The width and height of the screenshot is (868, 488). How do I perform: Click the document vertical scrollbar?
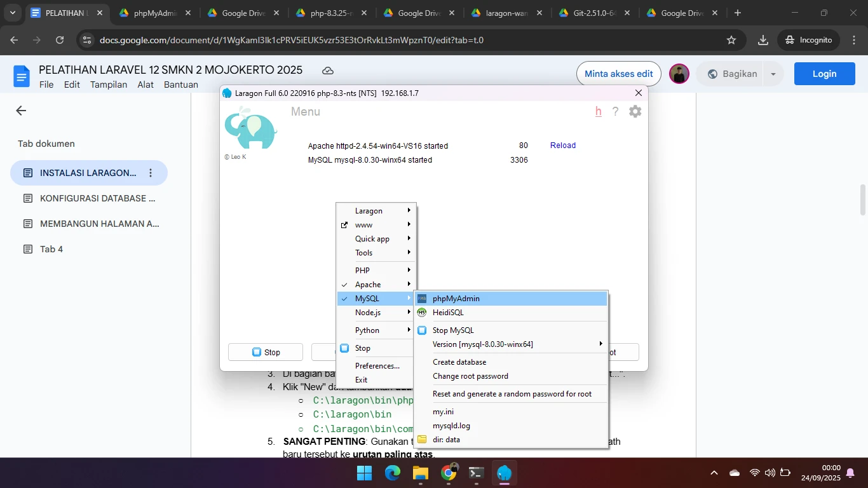(x=862, y=200)
